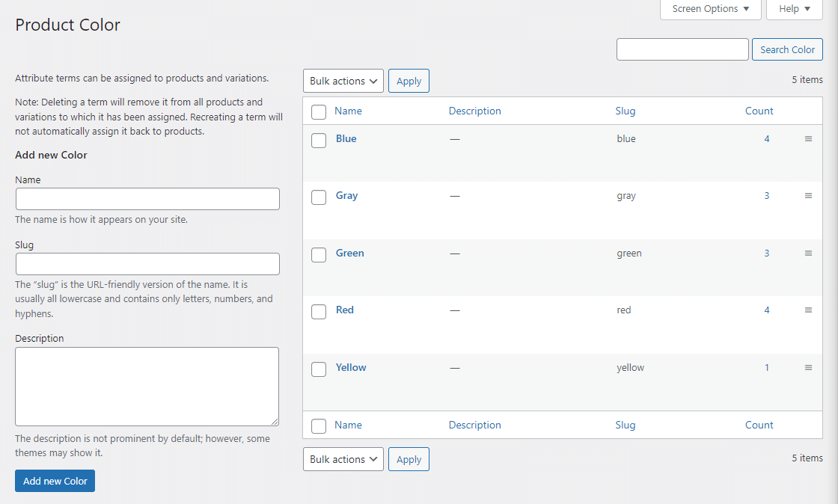838x504 pixels.
Task: Expand the Screen Options panel
Action: coord(709,9)
